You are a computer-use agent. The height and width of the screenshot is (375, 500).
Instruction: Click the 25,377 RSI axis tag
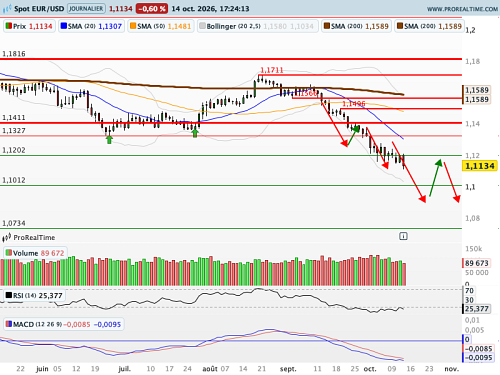[x=477, y=309]
